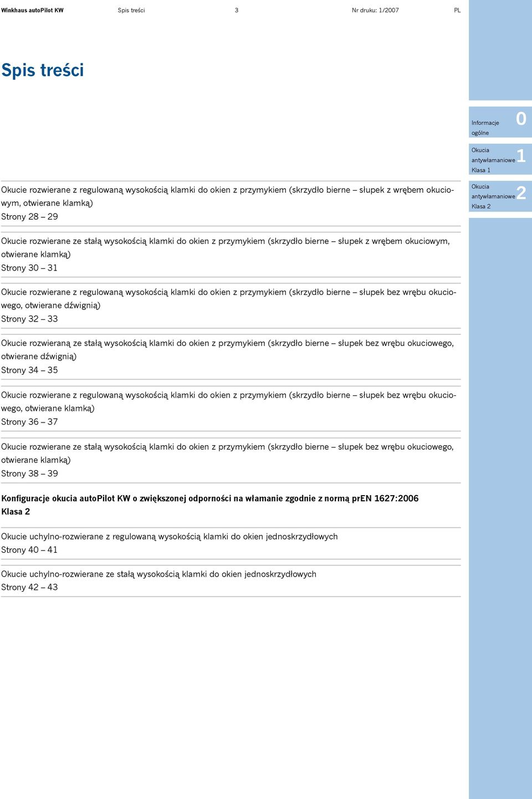Click the page number 3 in header
Screen dimensions: 532x799
click(x=237, y=10)
